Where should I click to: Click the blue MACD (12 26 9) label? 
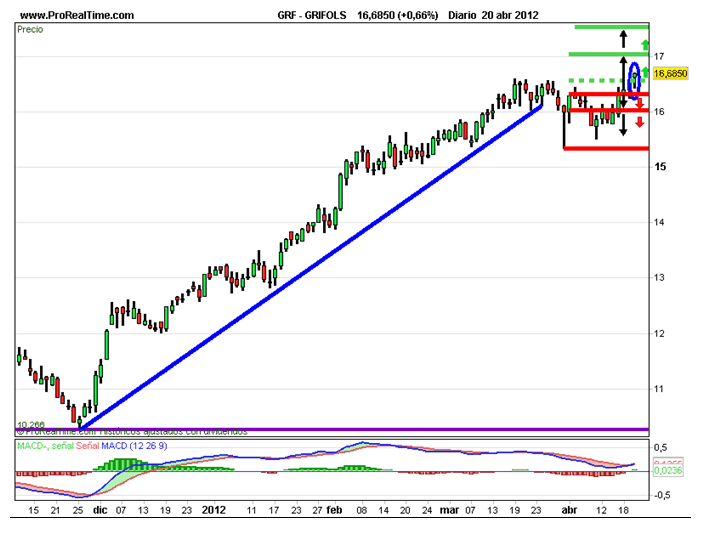click(x=134, y=446)
